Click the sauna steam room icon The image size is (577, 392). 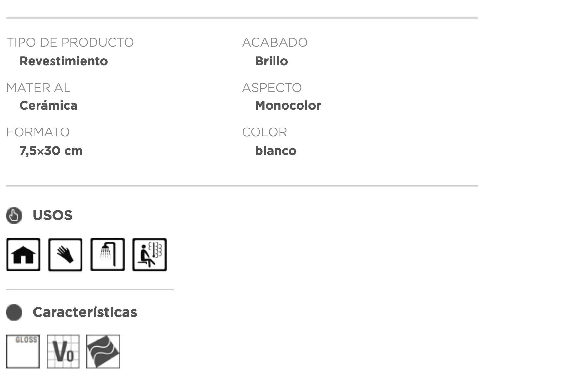pos(150,255)
